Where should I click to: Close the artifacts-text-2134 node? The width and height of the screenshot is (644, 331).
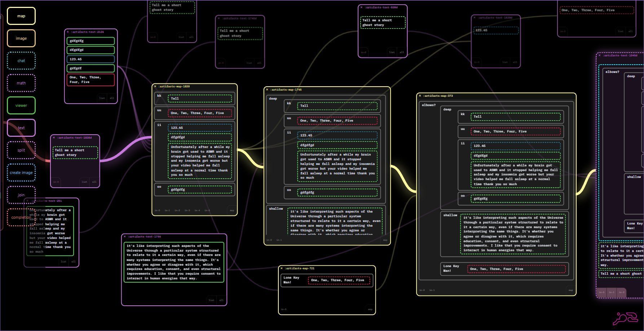coord(68,32)
